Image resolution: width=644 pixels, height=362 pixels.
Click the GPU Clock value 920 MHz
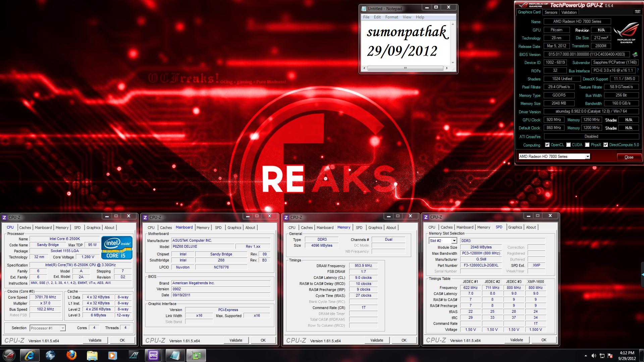[554, 120]
